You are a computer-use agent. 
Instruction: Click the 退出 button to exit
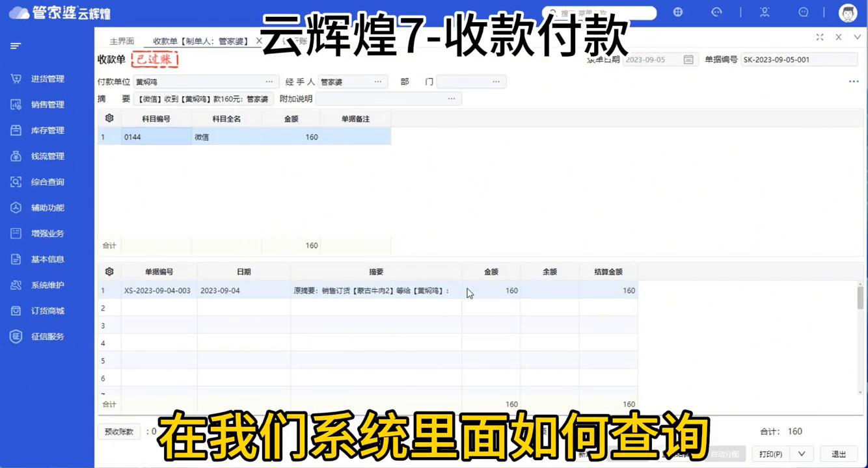click(839, 454)
